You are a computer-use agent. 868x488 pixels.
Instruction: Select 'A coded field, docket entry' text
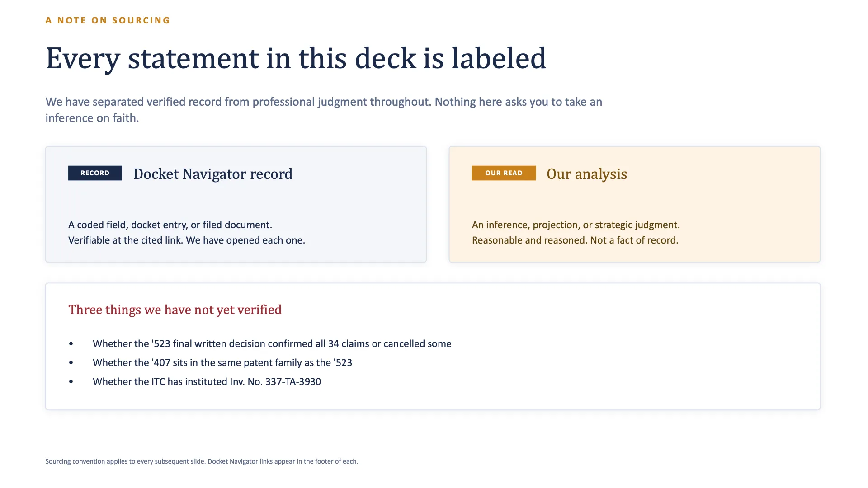tap(170, 225)
